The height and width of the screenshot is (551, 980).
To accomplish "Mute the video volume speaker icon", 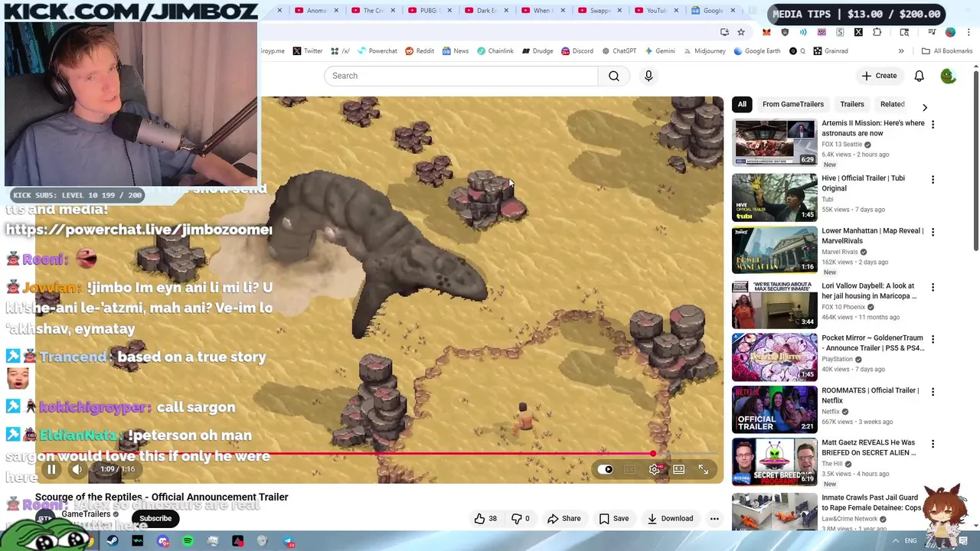I will pos(77,469).
